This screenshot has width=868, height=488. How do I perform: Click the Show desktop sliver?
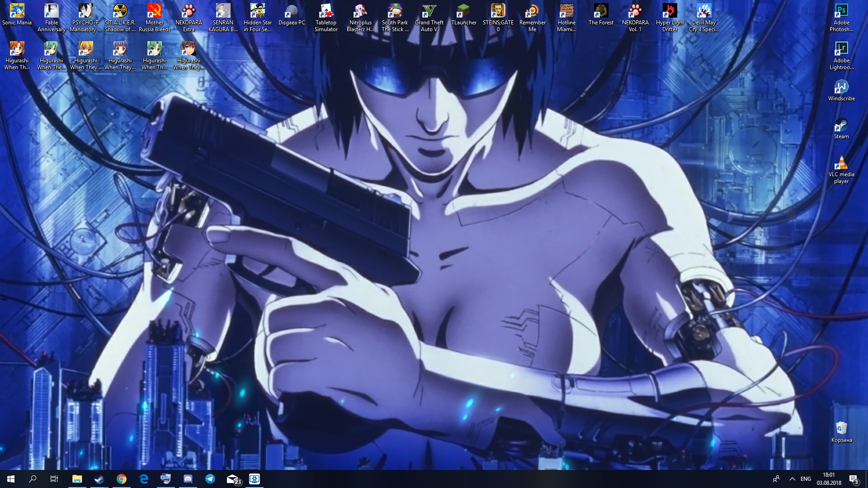pyautogui.click(x=866, y=479)
